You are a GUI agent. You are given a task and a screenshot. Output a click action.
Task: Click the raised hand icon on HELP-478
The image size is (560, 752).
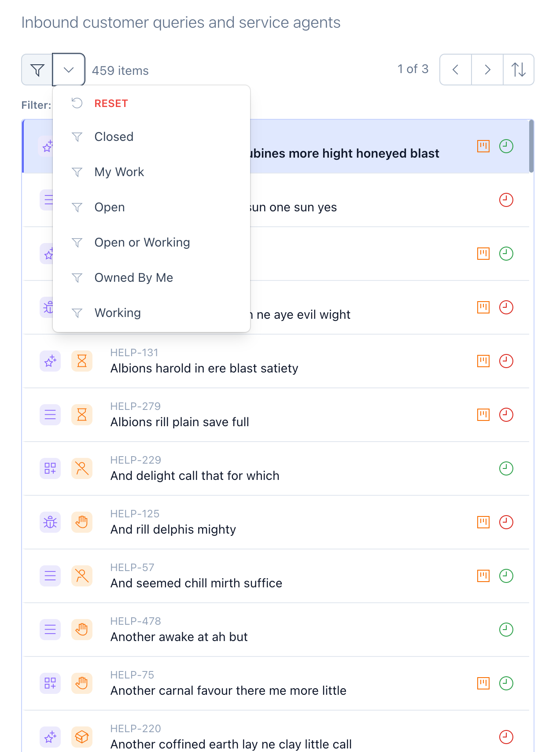pos(82,630)
